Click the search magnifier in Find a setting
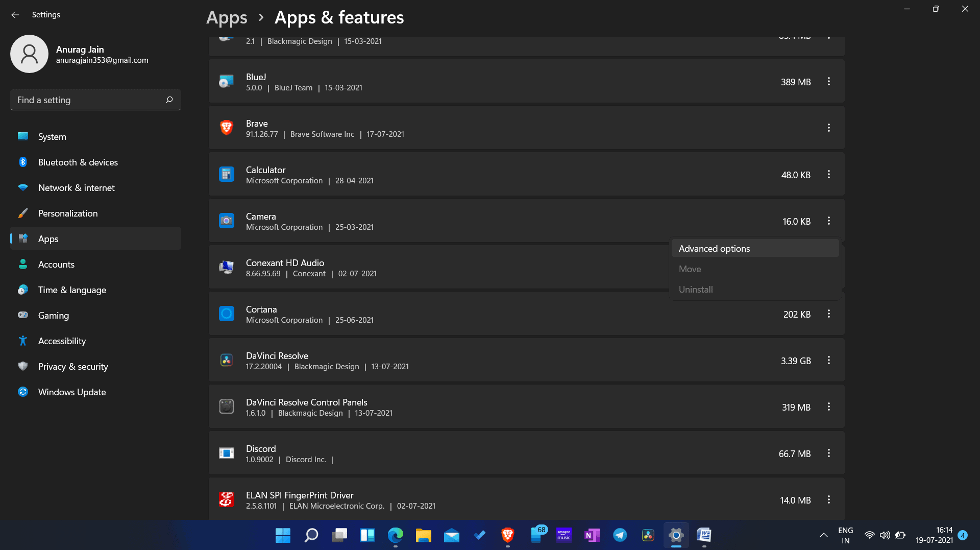 (x=169, y=100)
